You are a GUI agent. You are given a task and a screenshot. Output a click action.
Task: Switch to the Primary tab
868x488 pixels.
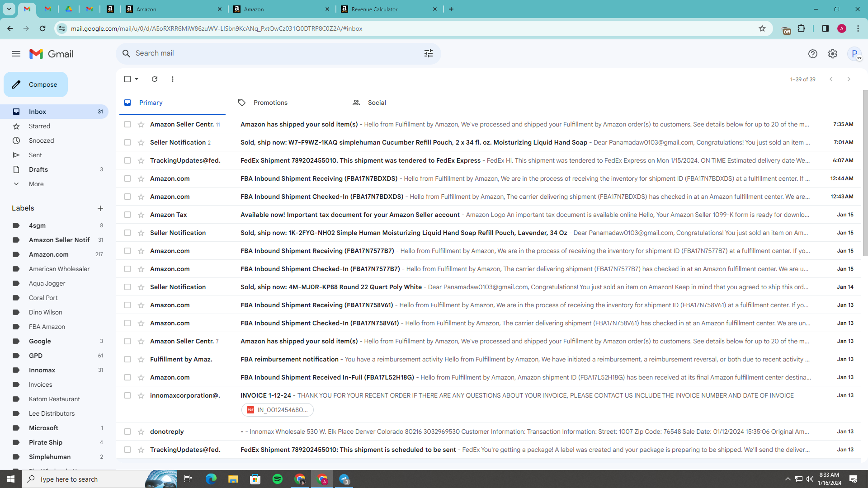point(172,103)
